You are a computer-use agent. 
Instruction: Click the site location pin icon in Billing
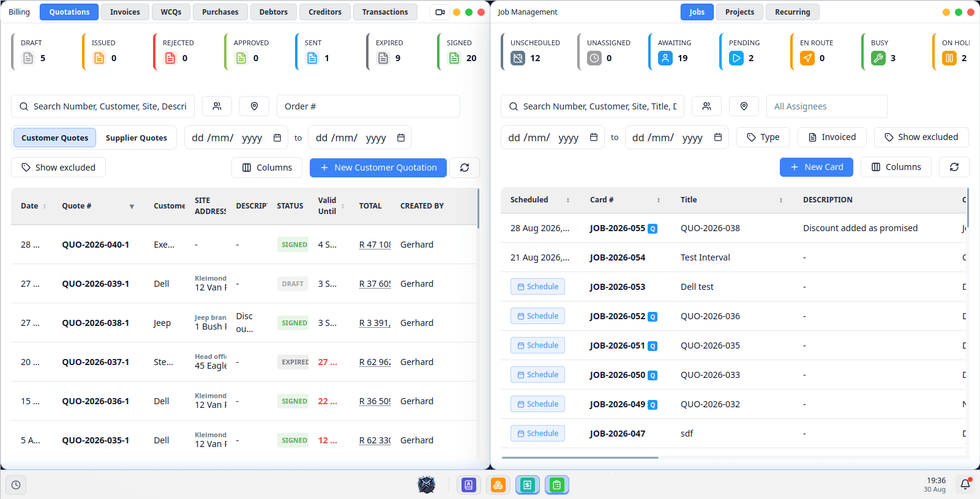coord(255,106)
